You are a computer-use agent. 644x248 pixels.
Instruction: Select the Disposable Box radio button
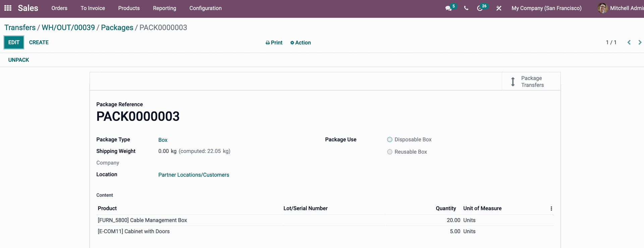click(x=390, y=139)
